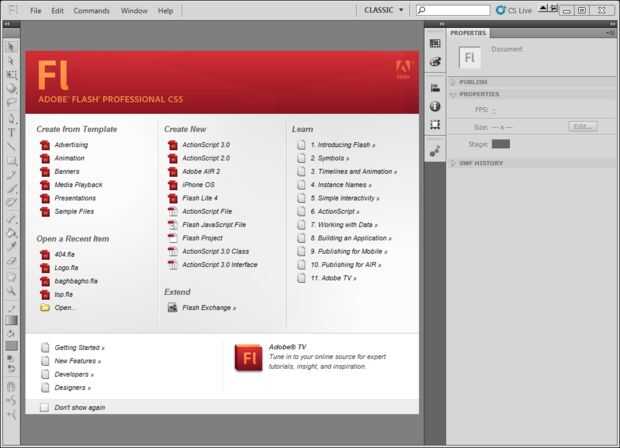Click the Edit... size button
This screenshot has height=448, width=620.
(583, 127)
